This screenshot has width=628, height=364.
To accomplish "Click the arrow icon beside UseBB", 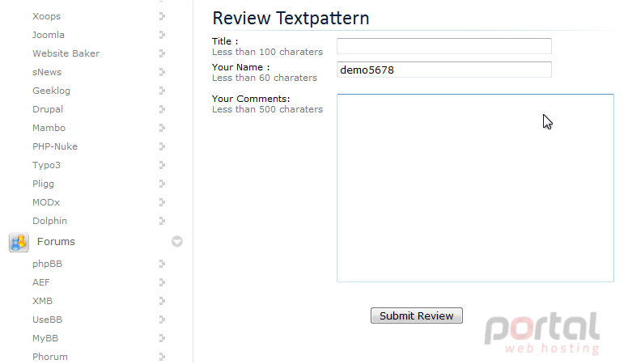I will [x=162, y=320].
